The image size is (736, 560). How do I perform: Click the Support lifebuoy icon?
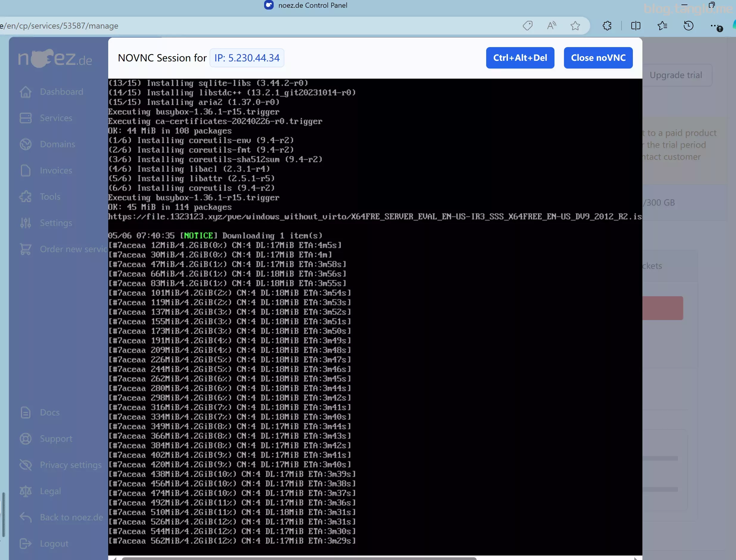pyautogui.click(x=26, y=439)
